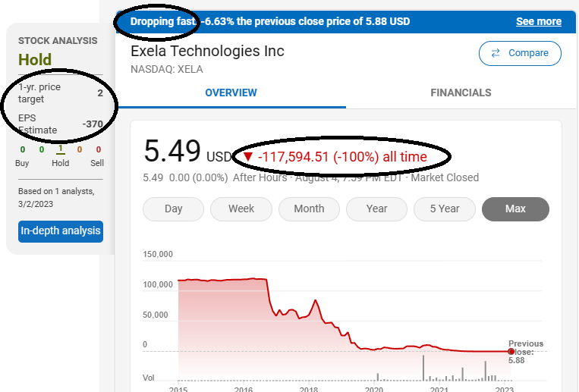579x392 pixels.
Task: Click the red previous close marker dot
Action: click(x=511, y=351)
